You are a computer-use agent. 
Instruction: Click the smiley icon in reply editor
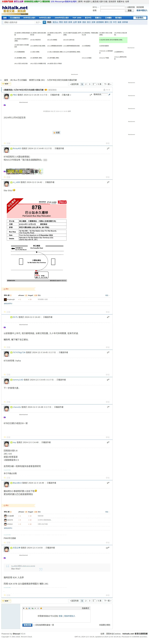[x=41, y=608]
